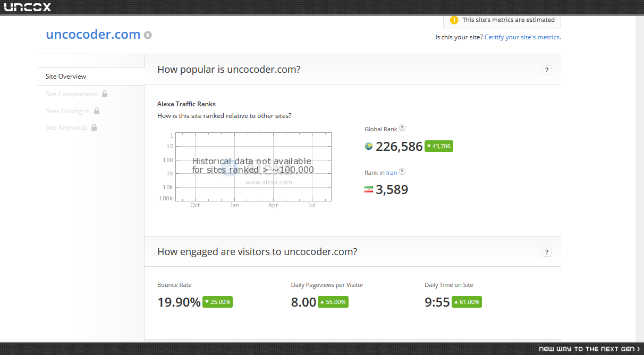The height and width of the screenshot is (355, 644).
Task: Open the Site Comparisons sidebar item
Action: point(72,94)
